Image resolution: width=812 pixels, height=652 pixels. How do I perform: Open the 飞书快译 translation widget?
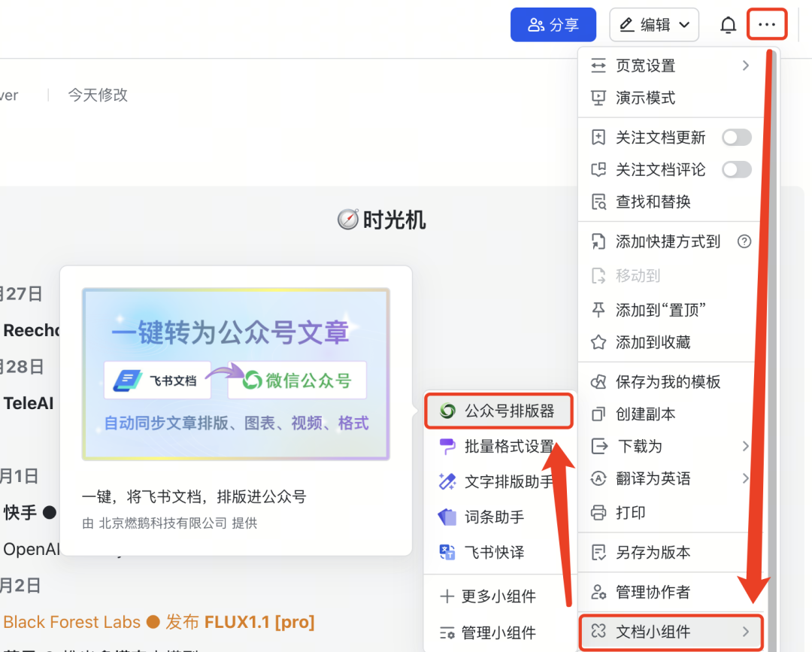click(x=493, y=552)
